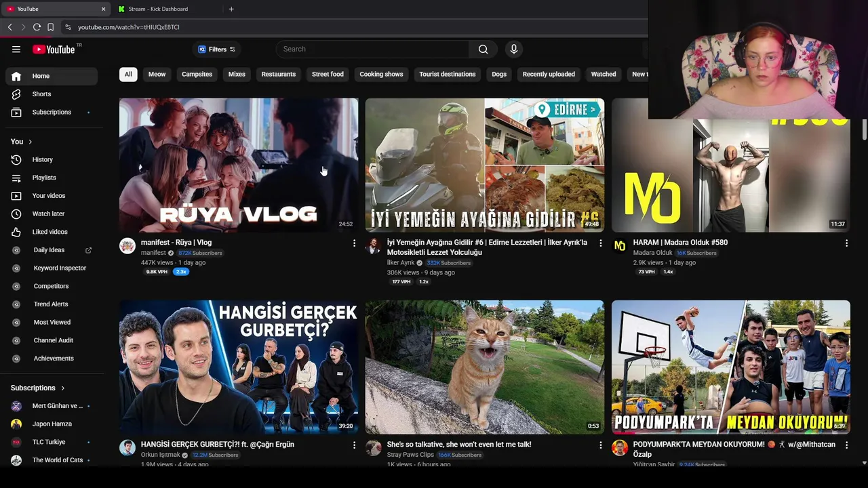
Task: Click the search magnifier button
Action: tap(483, 49)
